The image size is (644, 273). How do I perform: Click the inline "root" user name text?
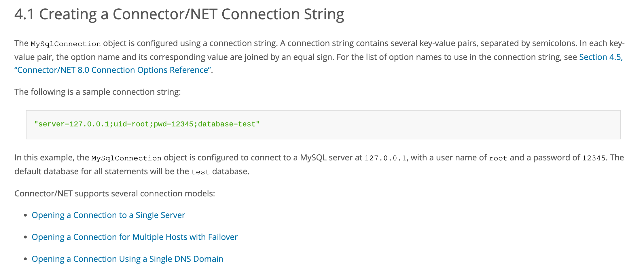tap(498, 158)
